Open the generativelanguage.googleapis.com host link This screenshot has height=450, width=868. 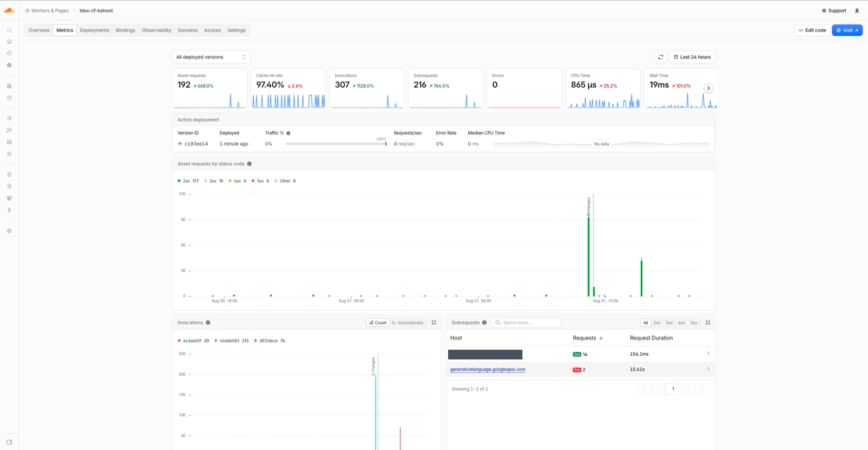coord(488,369)
